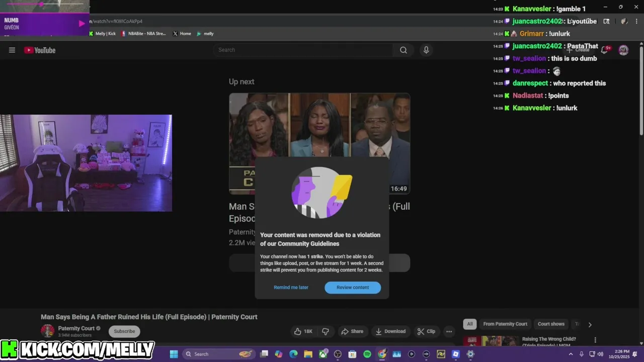Open X Home bookmark
This screenshot has width=644, height=362.
(x=182, y=34)
